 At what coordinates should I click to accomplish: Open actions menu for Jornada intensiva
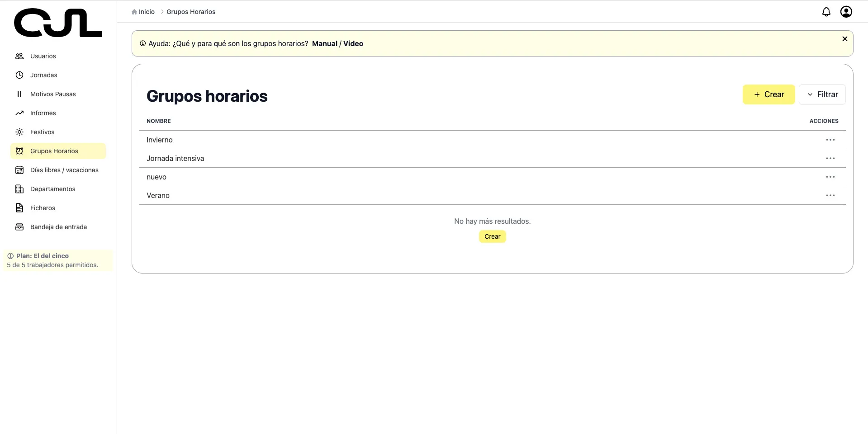[830, 159]
